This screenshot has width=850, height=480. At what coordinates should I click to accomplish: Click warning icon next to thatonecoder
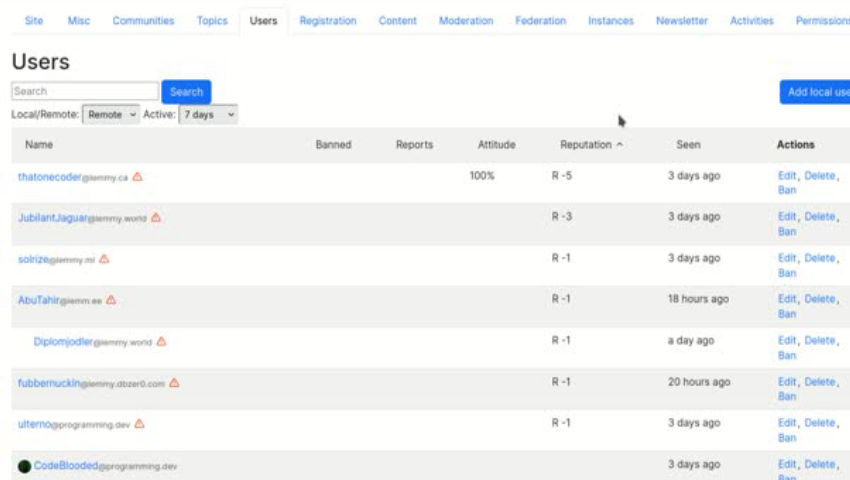tap(137, 177)
